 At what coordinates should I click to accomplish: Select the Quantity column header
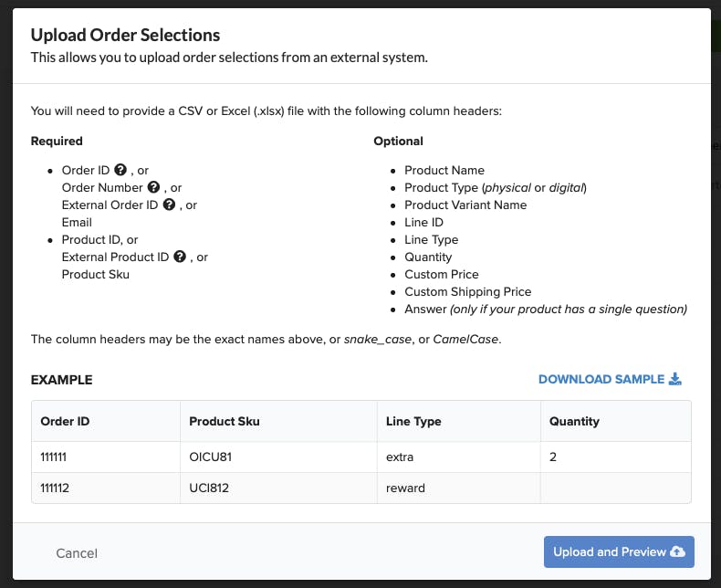point(616,421)
